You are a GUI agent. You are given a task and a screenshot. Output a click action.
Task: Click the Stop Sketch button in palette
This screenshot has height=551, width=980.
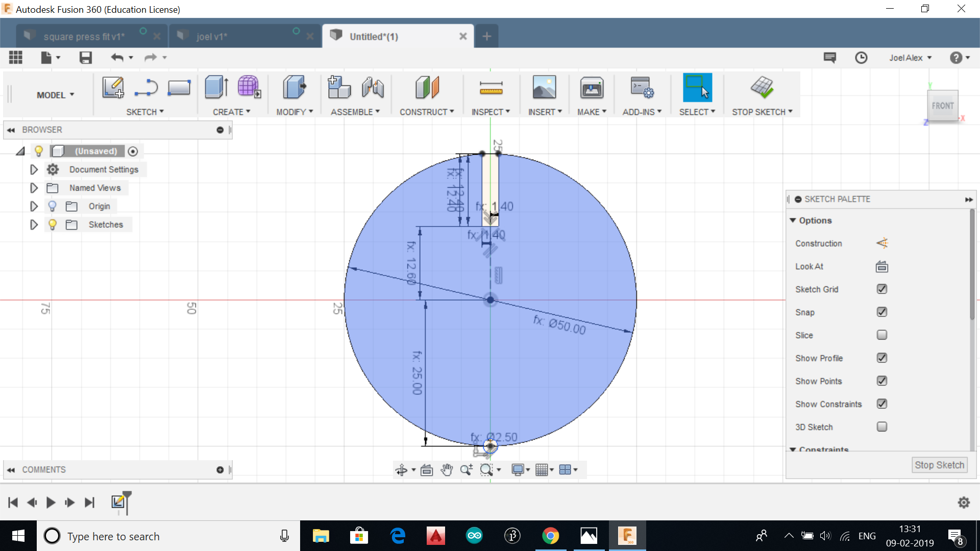click(x=939, y=465)
